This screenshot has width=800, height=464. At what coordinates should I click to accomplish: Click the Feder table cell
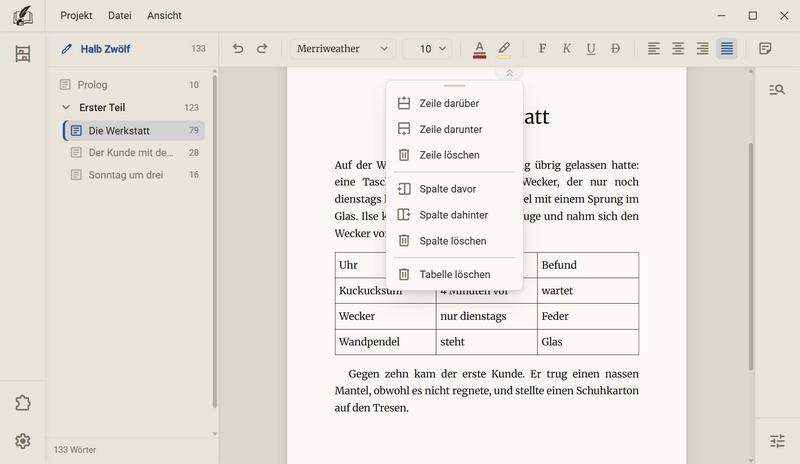click(x=588, y=316)
